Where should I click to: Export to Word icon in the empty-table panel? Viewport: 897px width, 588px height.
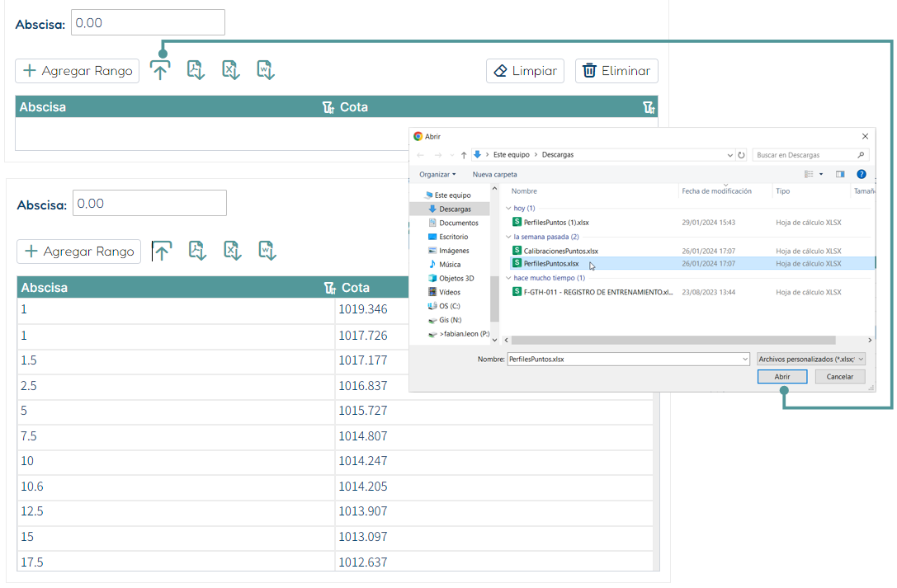[266, 70]
